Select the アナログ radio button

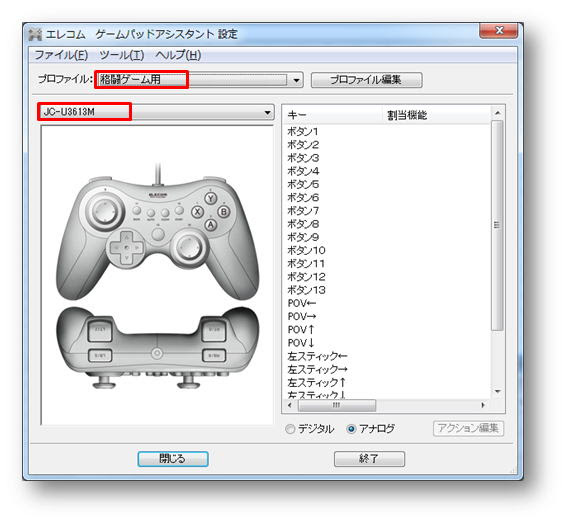coord(370,429)
